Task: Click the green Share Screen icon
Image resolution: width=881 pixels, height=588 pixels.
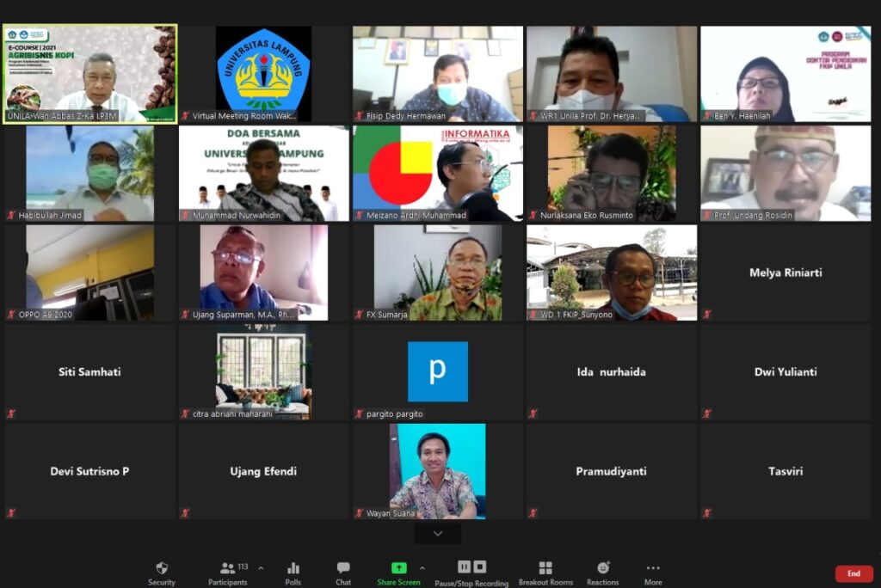Action: [x=398, y=568]
